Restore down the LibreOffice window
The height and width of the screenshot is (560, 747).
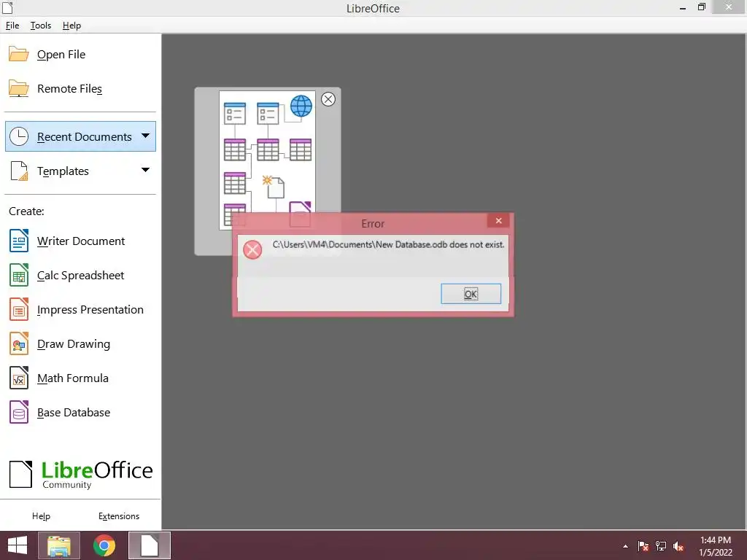tap(701, 7)
